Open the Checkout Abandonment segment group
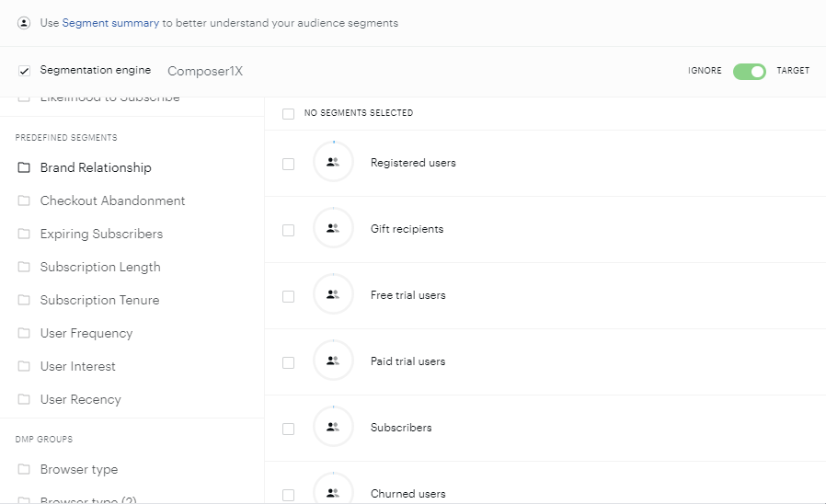Image resolution: width=826 pixels, height=504 pixels. pos(113,200)
